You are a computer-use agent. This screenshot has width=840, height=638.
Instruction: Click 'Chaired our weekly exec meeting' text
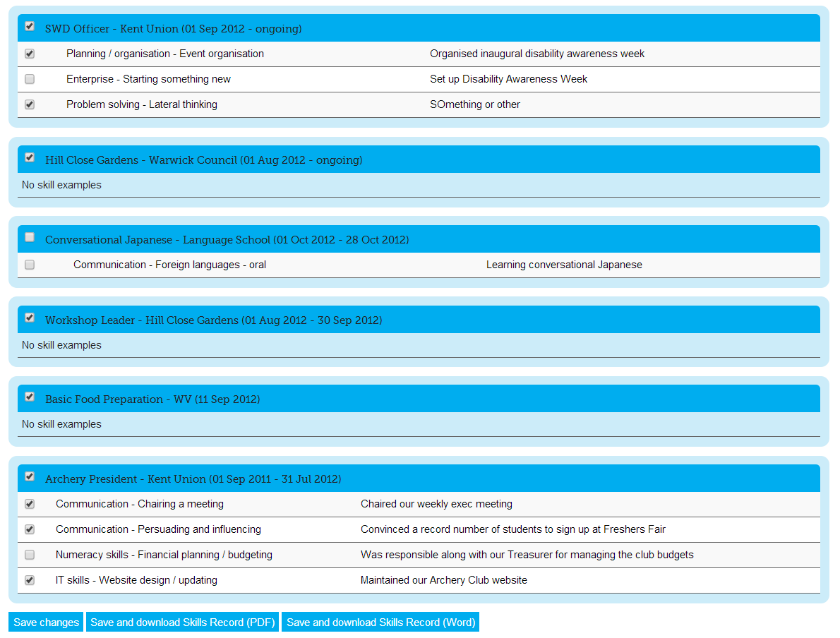(437, 504)
